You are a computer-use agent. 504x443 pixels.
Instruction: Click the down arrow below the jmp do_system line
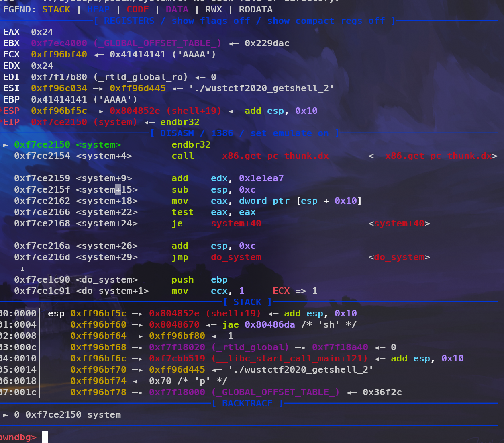pyautogui.click(x=22, y=269)
